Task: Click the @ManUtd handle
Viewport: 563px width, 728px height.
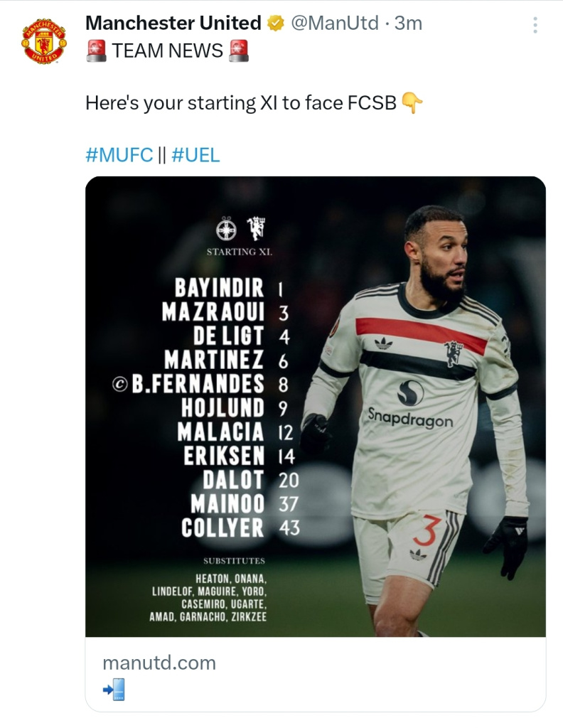Action: point(334,23)
